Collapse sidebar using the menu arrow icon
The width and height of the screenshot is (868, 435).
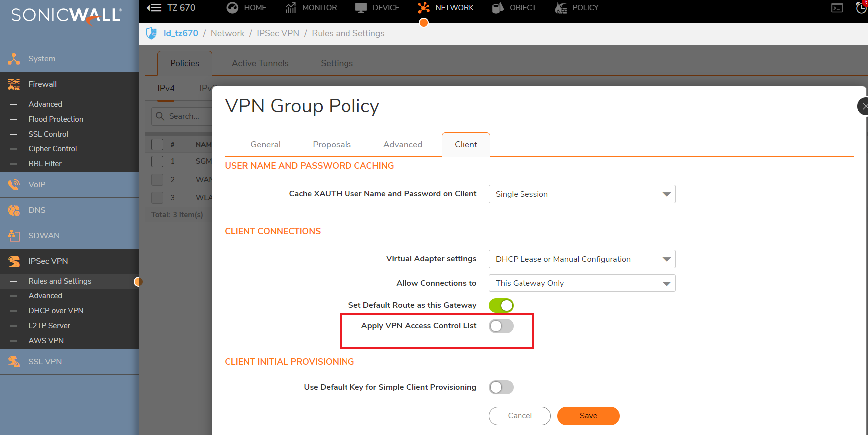[x=154, y=8]
